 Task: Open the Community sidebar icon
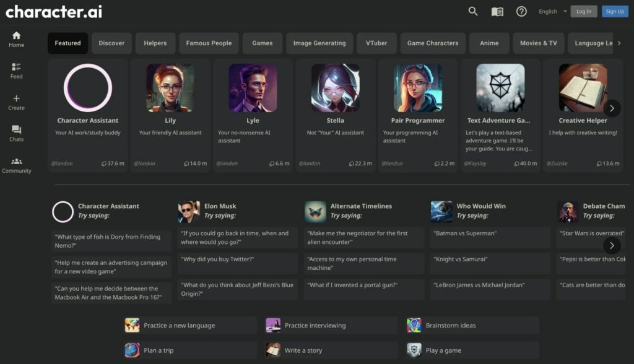[17, 165]
